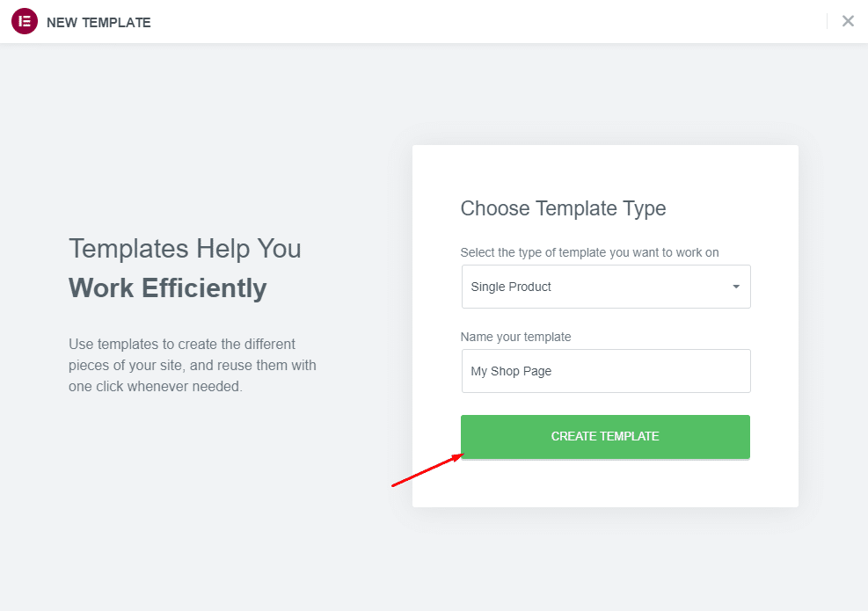Screen dimensions: 868x611
Task: Close the New Template dialog
Action: [848, 21]
